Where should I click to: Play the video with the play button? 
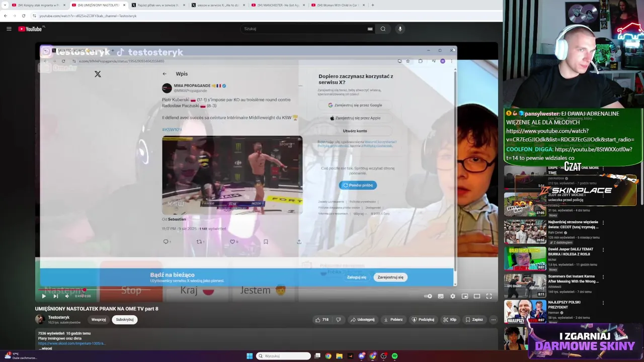(44, 296)
